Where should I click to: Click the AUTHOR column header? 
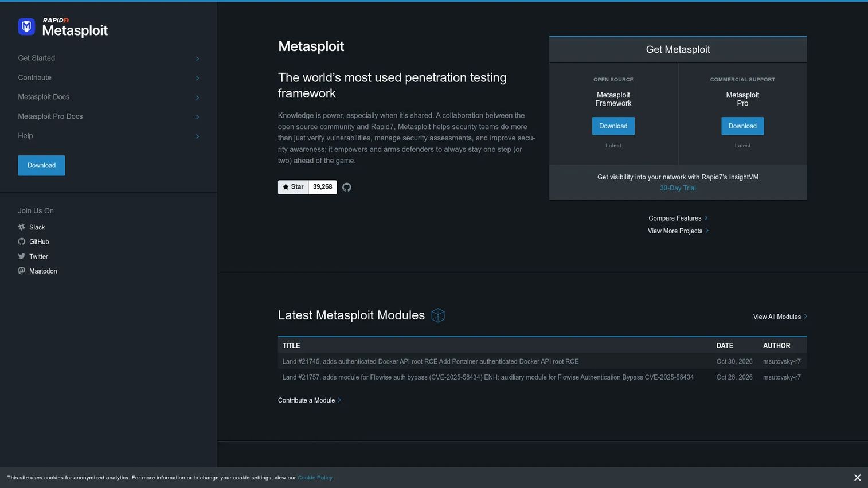pos(777,346)
